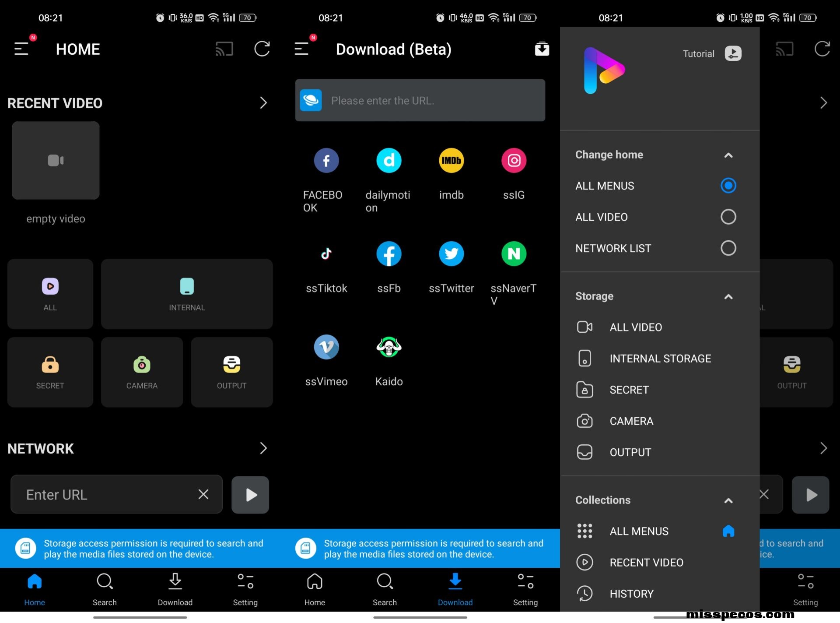Select Setting tab on HOME screen
840x623 pixels.
[245, 589]
